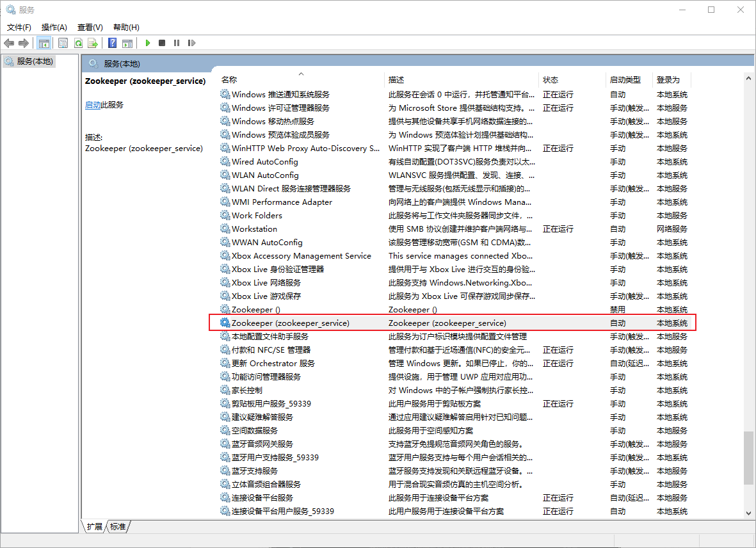Sort by the 登录为 column header
This screenshot has height=548, width=756.
coord(672,79)
